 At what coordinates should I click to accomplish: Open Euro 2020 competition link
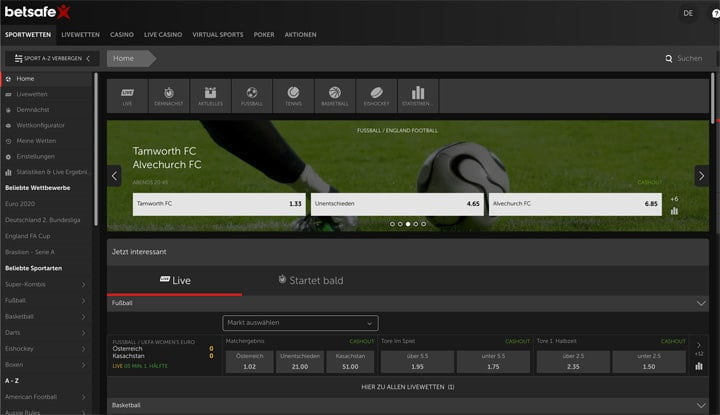click(20, 204)
